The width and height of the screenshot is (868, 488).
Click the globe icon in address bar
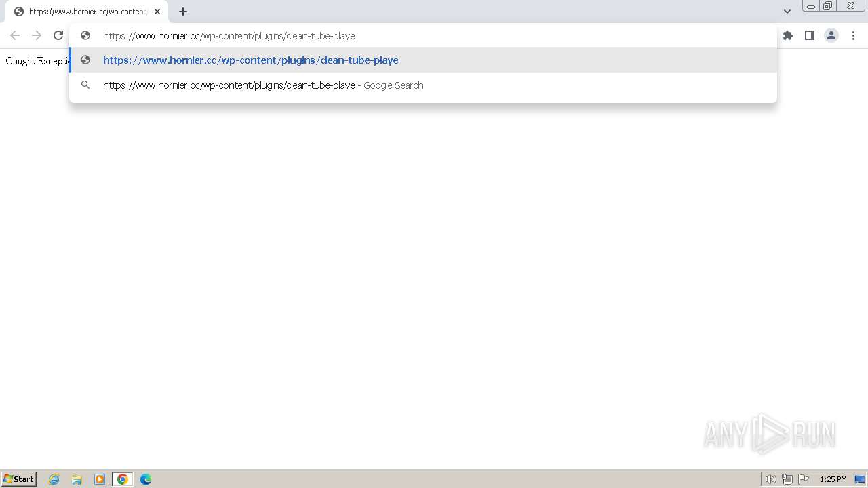tap(85, 35)
